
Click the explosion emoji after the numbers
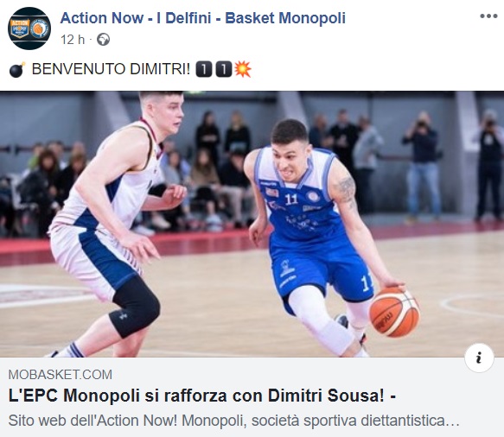[243, 69]
